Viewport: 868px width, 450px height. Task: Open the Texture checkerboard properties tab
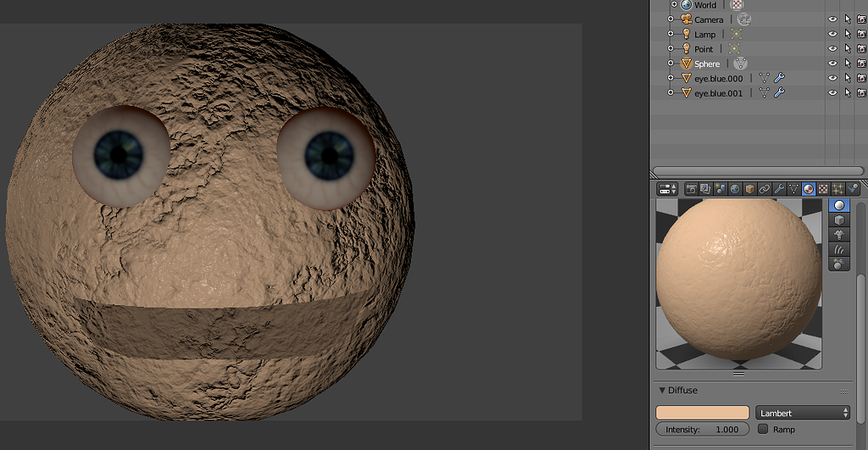[x=823, y=189]
